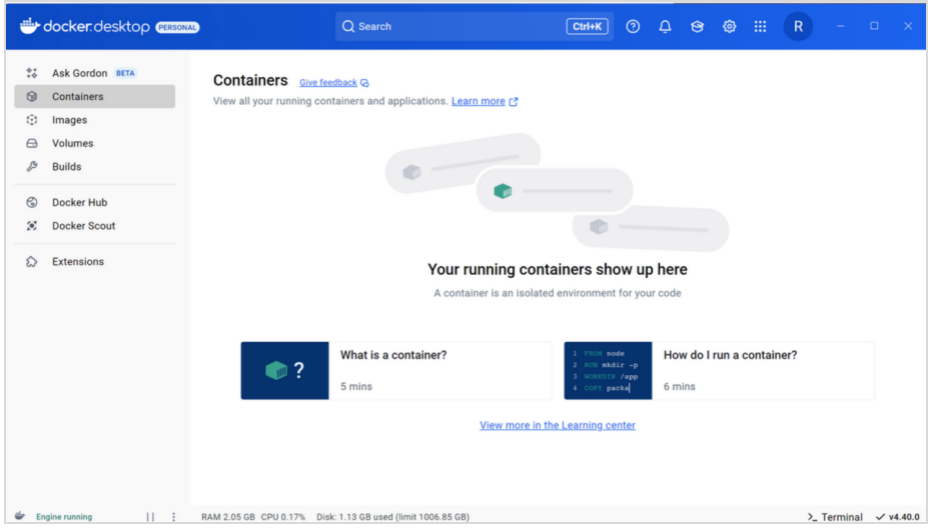Maximize the Docker Desktop window
Screen dimensions: 932x530
tap(874, 26)
